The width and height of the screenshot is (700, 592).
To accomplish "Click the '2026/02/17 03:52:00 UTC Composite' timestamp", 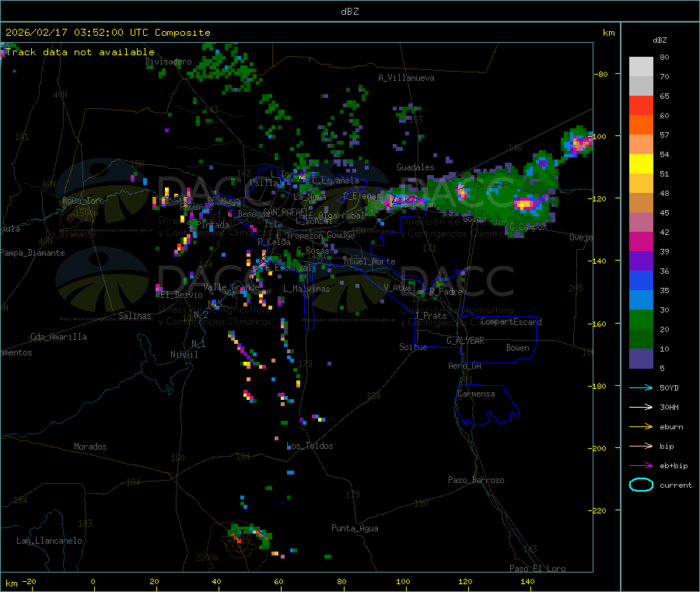I will (107, 33).
